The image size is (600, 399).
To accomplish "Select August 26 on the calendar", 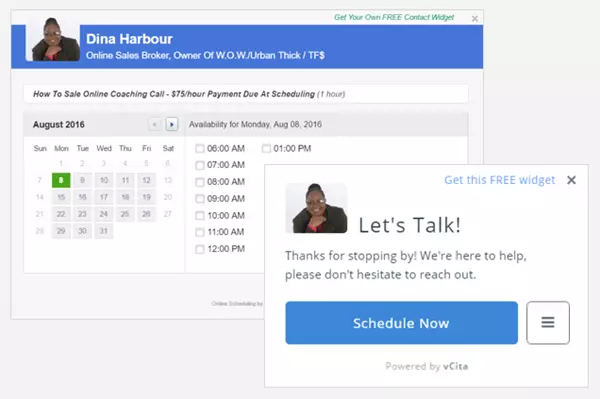I will pyautogui.click(x=147, y=214).
